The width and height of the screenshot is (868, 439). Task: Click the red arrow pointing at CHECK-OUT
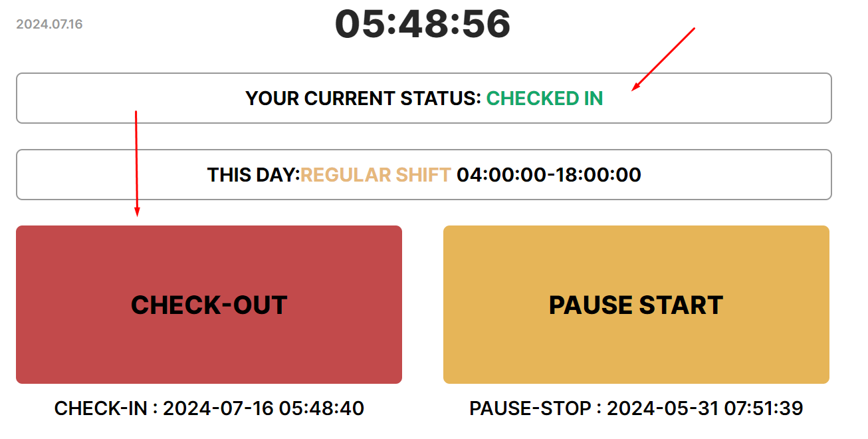[136, 163]
